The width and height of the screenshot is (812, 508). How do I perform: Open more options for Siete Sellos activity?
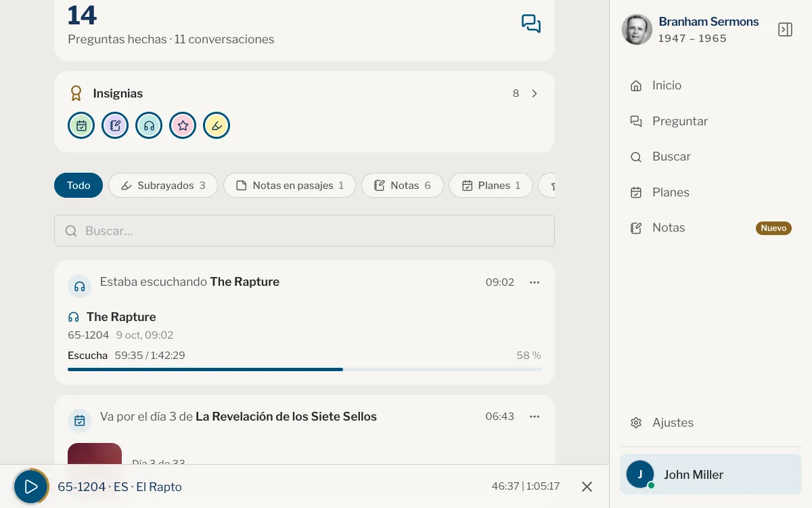pos(535,417)
